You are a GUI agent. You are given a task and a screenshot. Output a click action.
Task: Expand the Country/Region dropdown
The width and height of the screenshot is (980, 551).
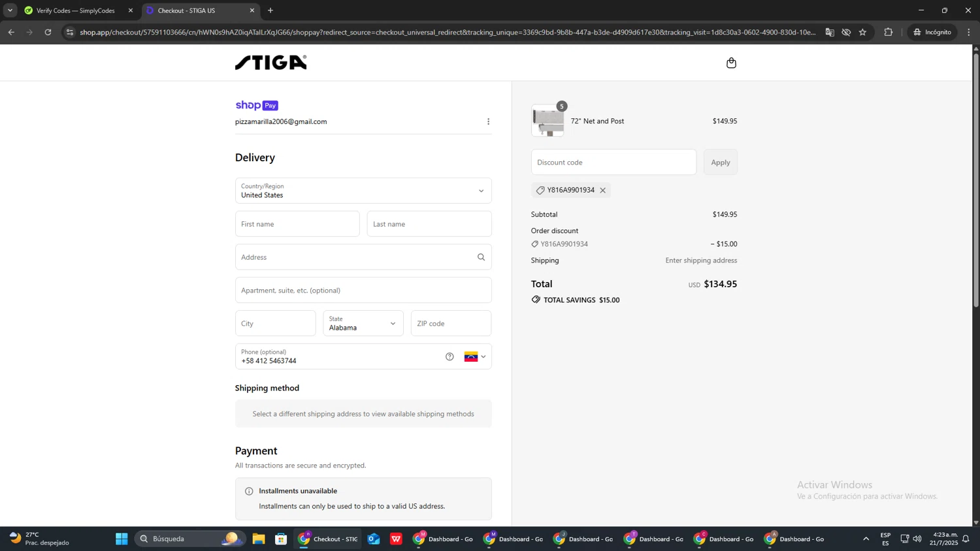[363, 191]
